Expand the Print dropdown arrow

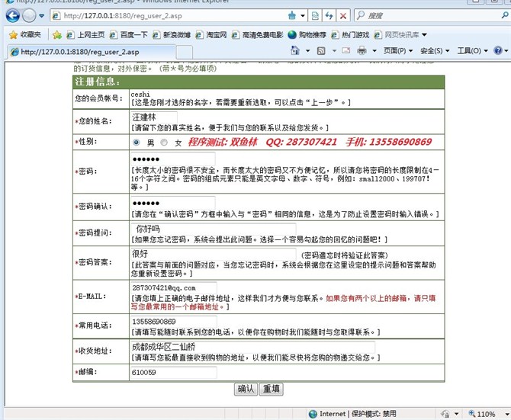374,51
